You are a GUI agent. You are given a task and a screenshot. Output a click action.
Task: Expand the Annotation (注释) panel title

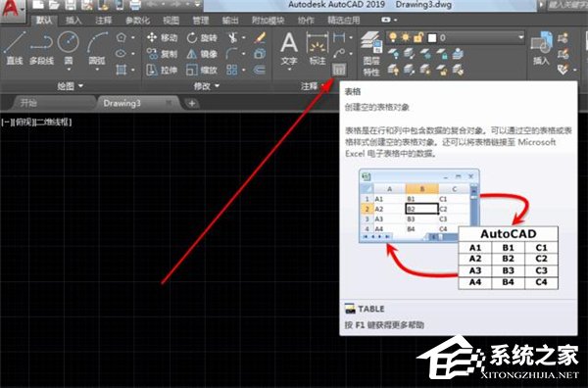[312, 86]
